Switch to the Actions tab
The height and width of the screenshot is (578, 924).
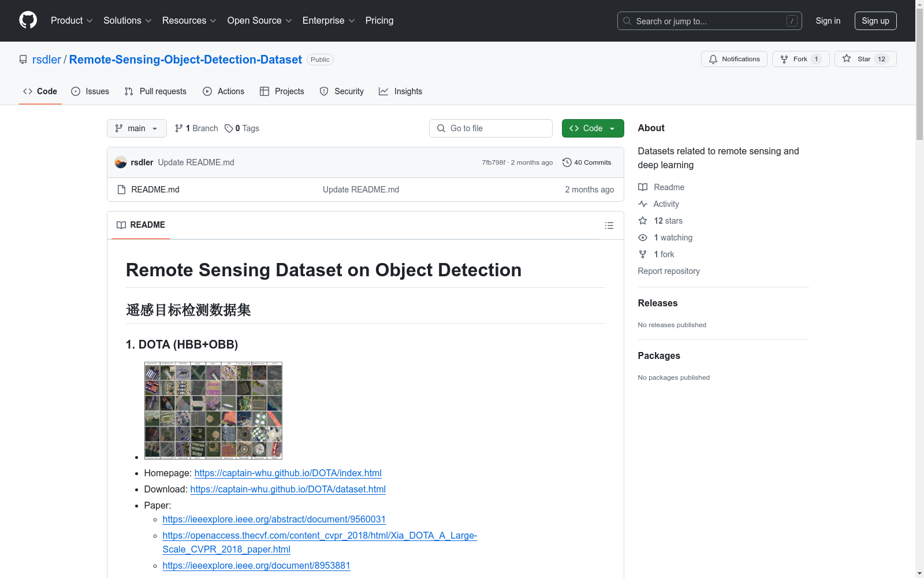click(x=223, y=91)
